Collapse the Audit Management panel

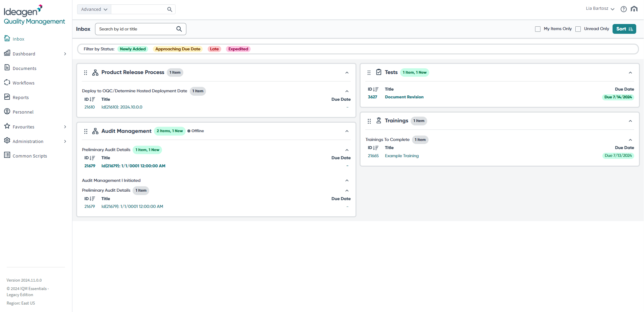(x=347, y=131)
